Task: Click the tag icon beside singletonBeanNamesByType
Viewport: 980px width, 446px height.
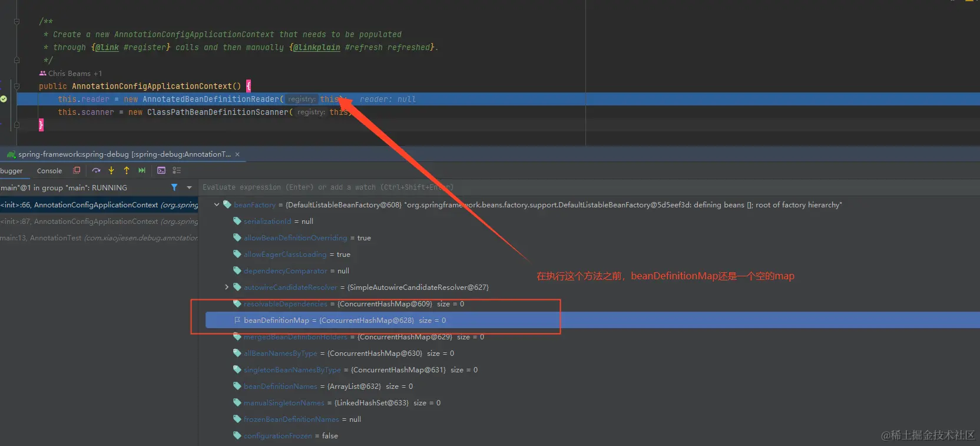Action: click(237, 369)
